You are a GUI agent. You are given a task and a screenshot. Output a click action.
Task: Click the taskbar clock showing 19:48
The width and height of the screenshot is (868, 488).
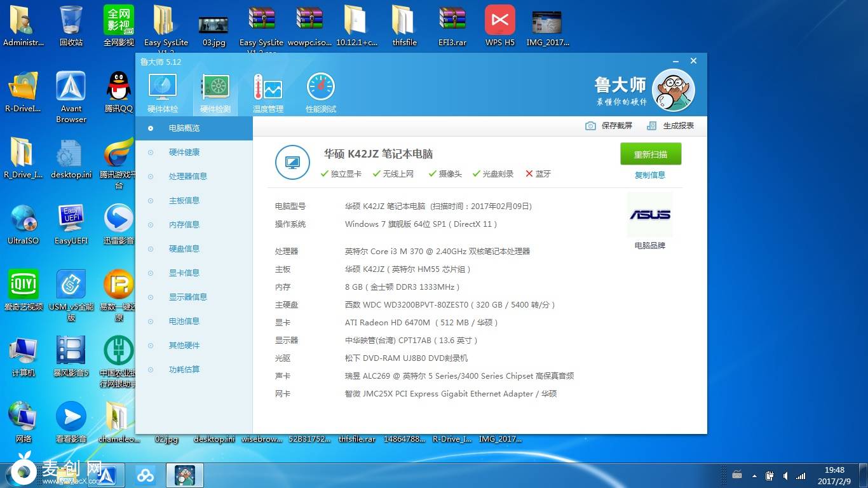[834, 475]
